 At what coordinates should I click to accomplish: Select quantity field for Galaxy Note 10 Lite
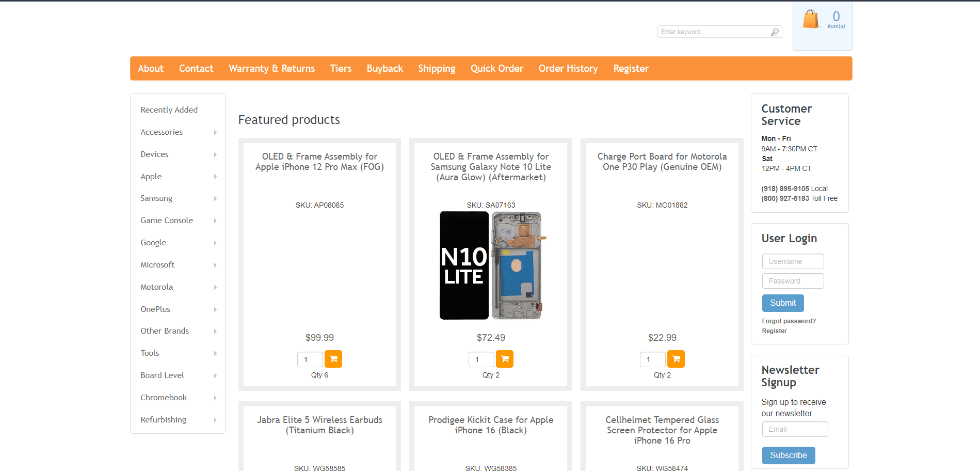tap(481, 359)
